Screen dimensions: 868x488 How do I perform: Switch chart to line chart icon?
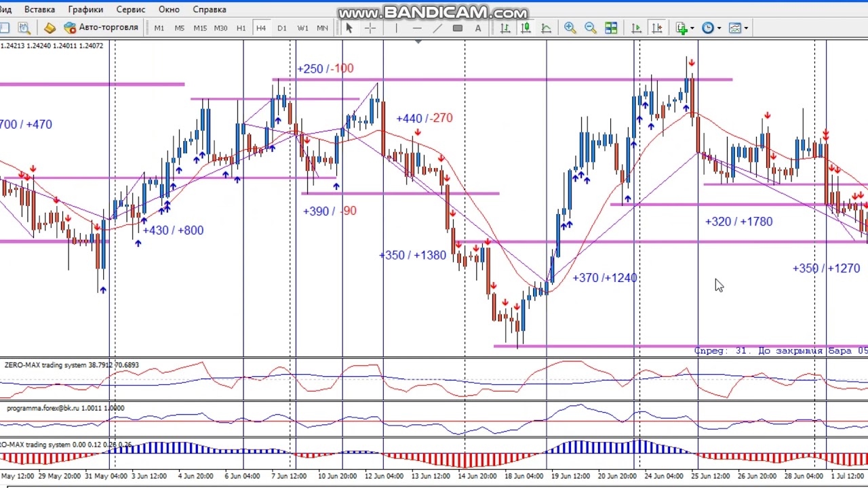pyautogui.click(x=546, y=28)
